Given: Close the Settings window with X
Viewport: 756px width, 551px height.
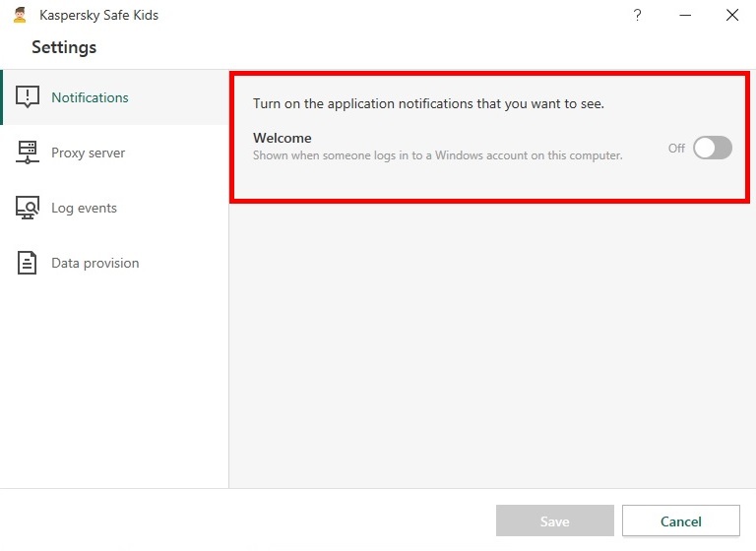Looking at the screenshot, I should pyautogui.click(x=732, y=15).
